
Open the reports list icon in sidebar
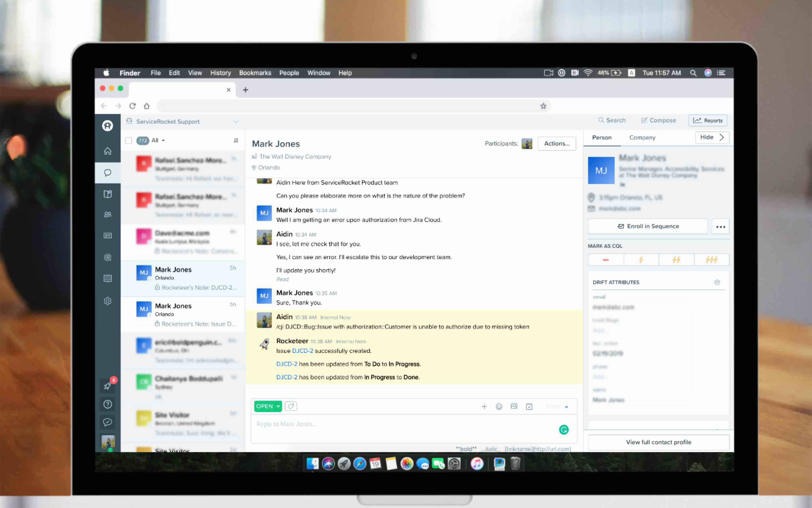[107, 279]
